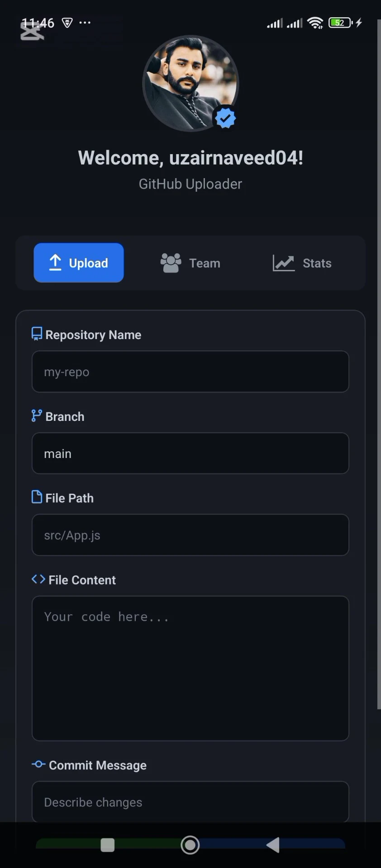Click the git branch icon
381x868 pixels.
37,415
